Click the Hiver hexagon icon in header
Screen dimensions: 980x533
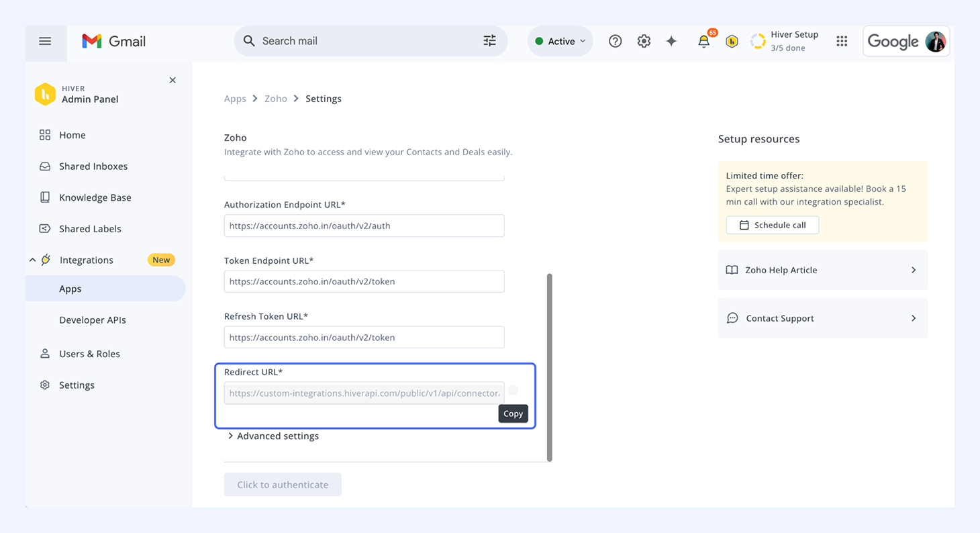tap(732, 42)
